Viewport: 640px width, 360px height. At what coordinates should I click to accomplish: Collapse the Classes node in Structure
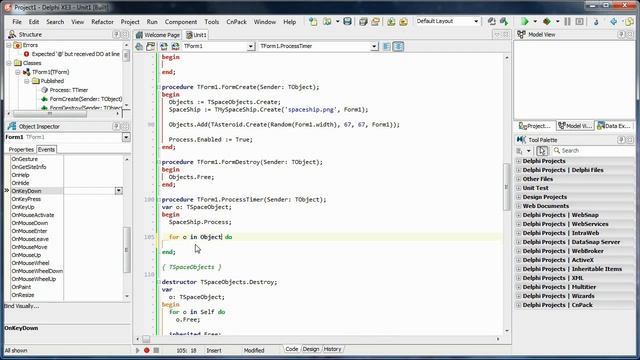click(x=9, y=63)
